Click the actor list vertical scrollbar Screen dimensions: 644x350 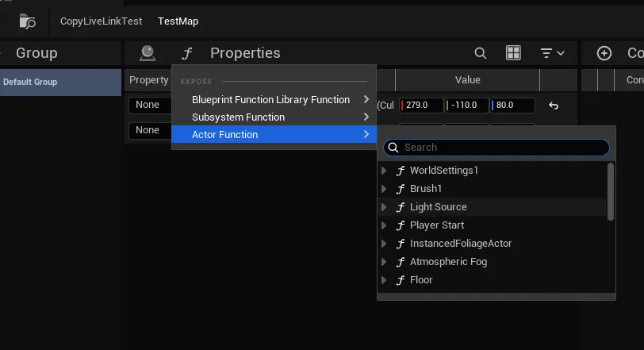pos(610,191)
